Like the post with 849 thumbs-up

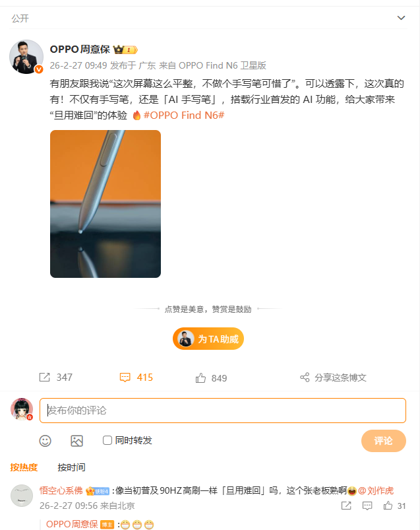(200, 378)
